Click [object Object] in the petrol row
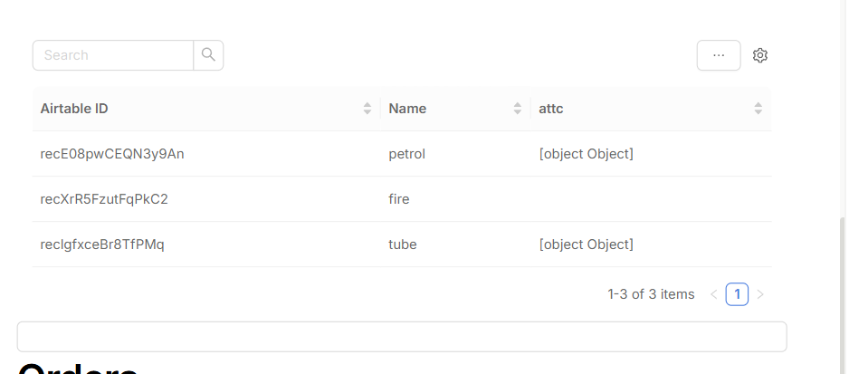This screenshot has width=868, height=374. [x=586, y=154]
